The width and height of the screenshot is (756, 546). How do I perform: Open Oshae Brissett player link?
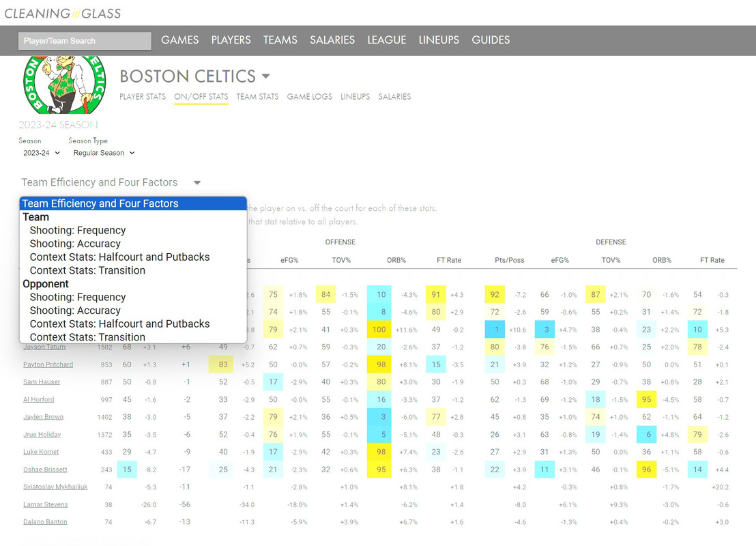point(45,470)
